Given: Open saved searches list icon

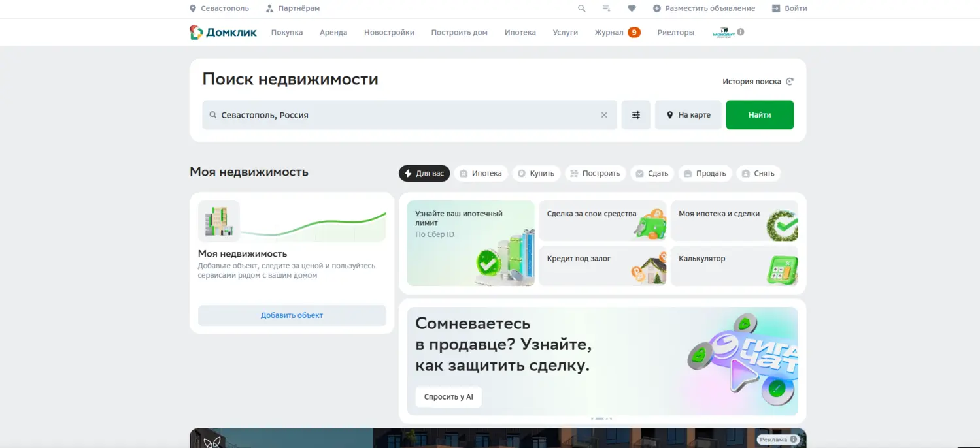Looking at the screenshot, I should click(606, 8).
